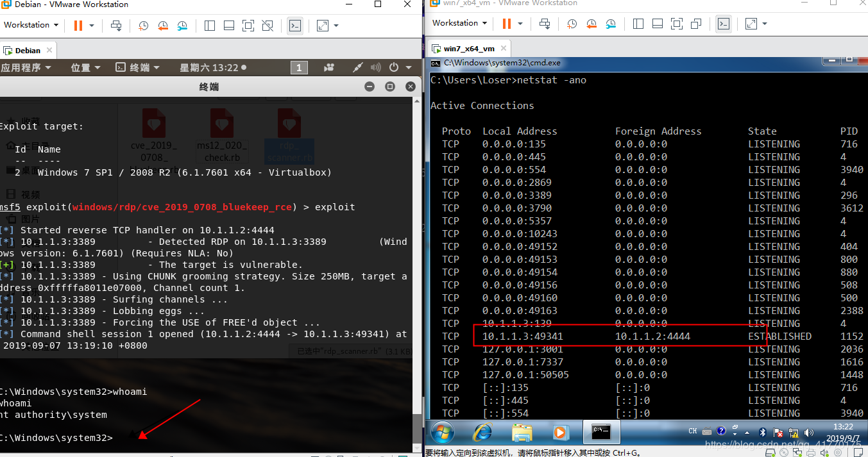
Task: Revert to snapshot in Debian window toolbar
Action: (163, 26)
